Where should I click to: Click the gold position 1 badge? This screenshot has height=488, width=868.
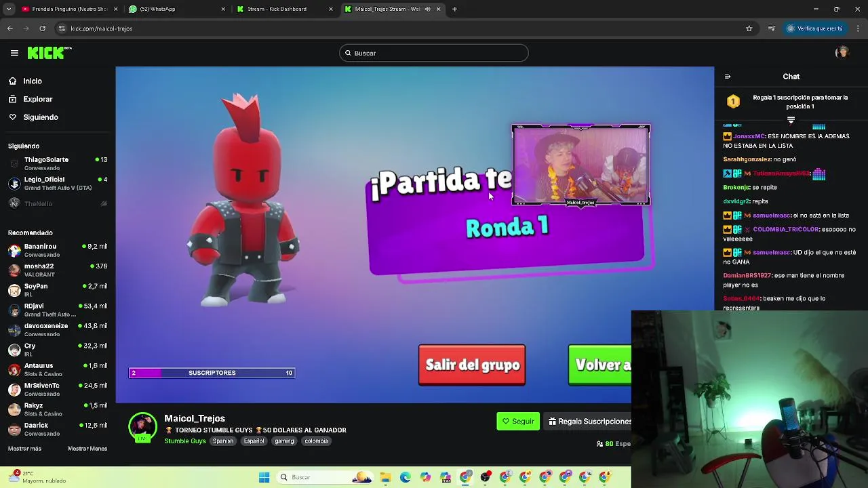click(733, 102)
